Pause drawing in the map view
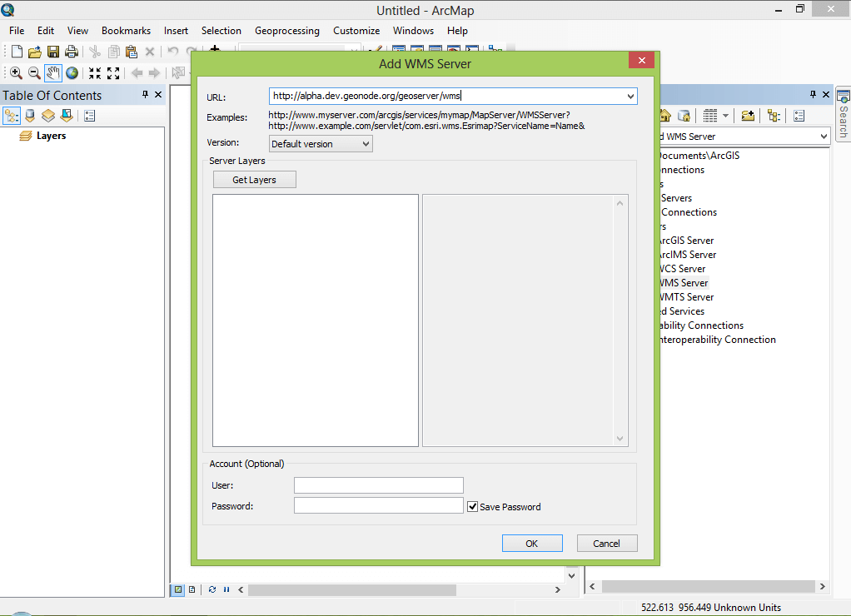 click(x=226, y=589)
